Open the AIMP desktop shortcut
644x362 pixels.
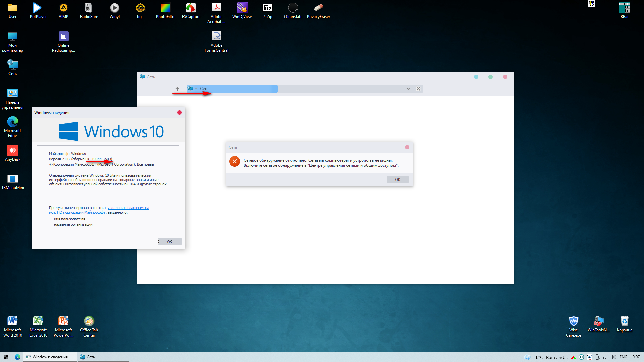(x=63, y=10)
